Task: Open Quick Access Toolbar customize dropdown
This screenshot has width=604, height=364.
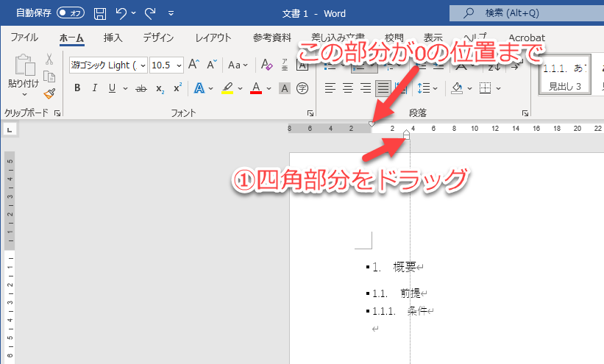Action: point(171,13)
